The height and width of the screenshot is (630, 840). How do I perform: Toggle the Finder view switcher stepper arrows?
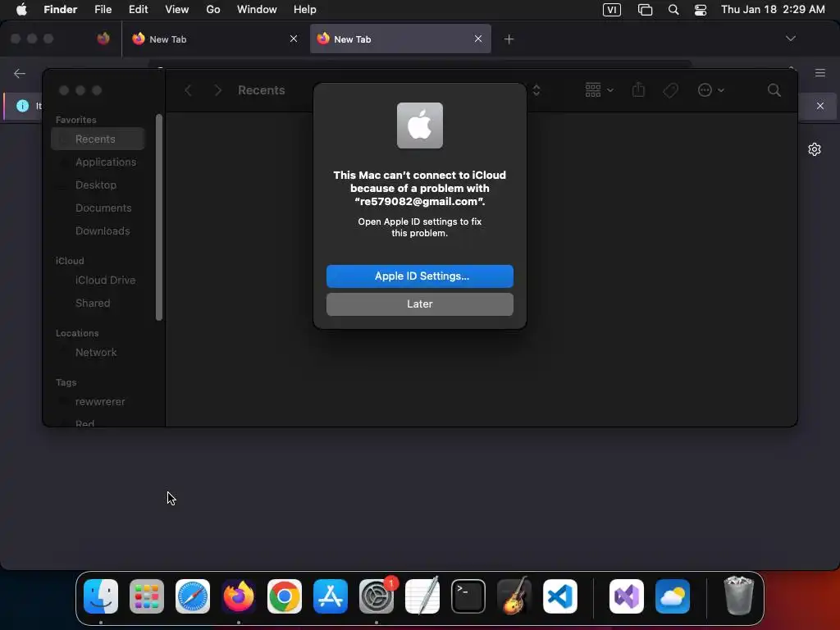536,90
